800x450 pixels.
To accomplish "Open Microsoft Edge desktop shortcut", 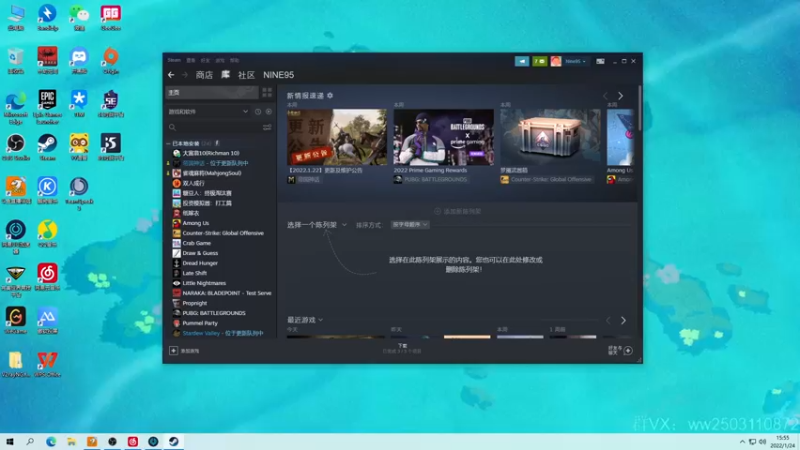I will 15,107.
